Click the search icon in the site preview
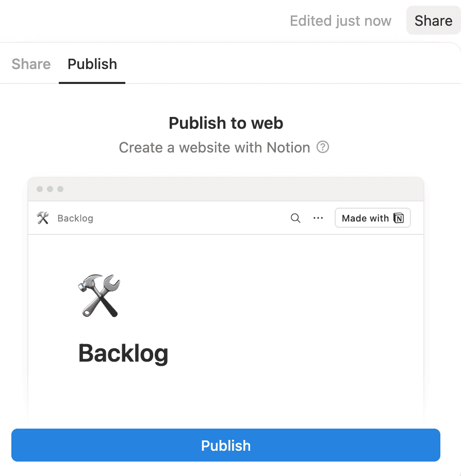 click(x=295, y=218)
